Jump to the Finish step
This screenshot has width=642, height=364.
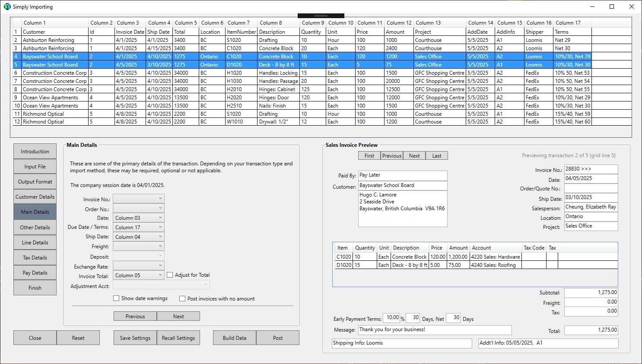pos(35,288)
